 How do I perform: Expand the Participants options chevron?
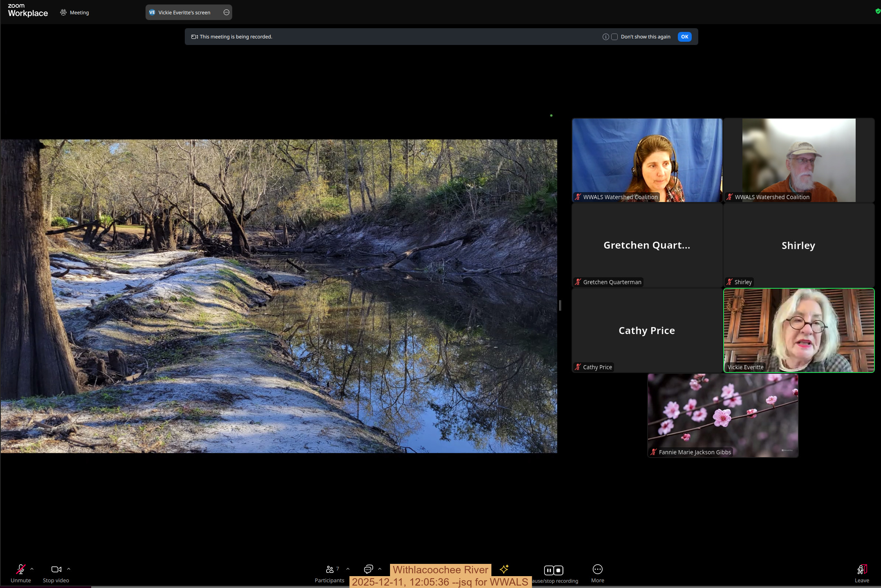point(348,570)
